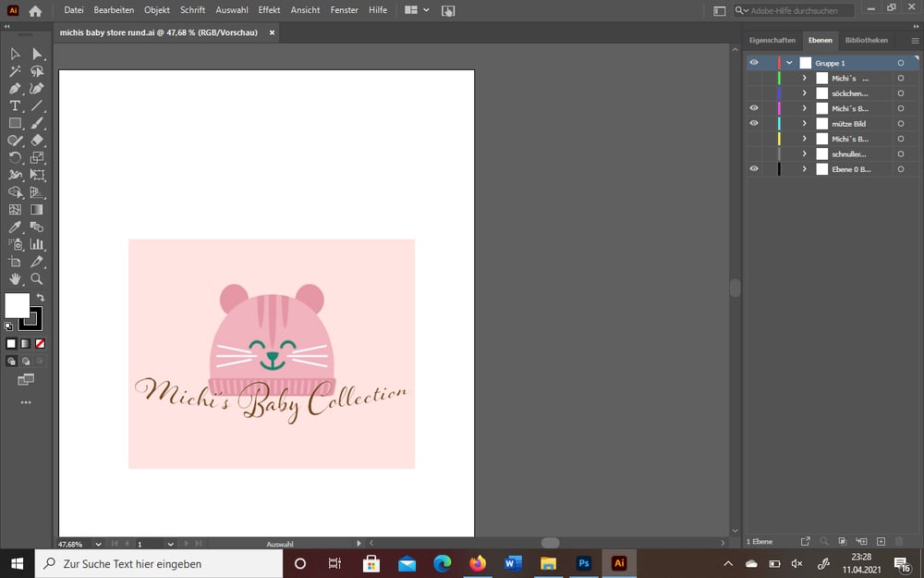
Task: Pick the Type tool
Action: point(15,106)
